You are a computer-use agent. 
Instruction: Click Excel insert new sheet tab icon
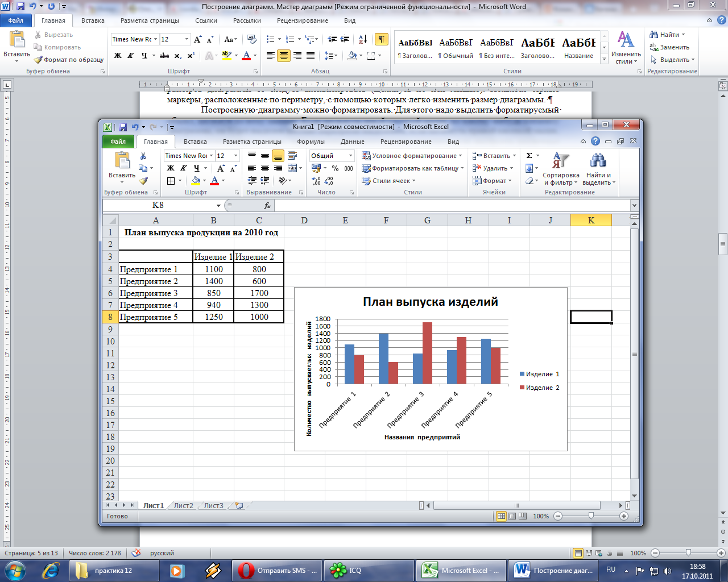(x=239, y=505)
